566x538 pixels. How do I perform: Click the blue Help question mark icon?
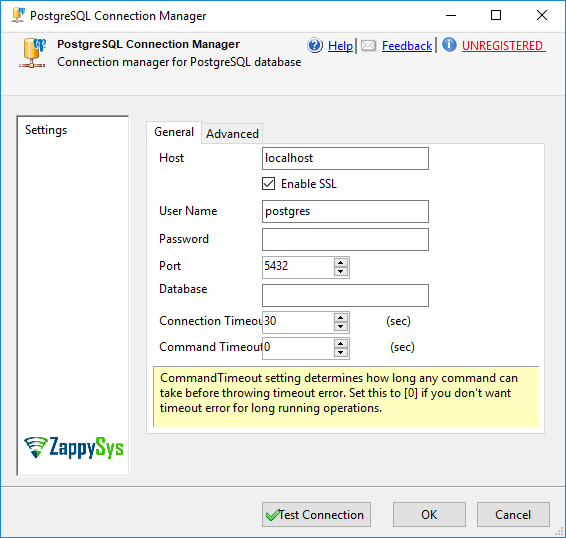click(x=315, y=45)
